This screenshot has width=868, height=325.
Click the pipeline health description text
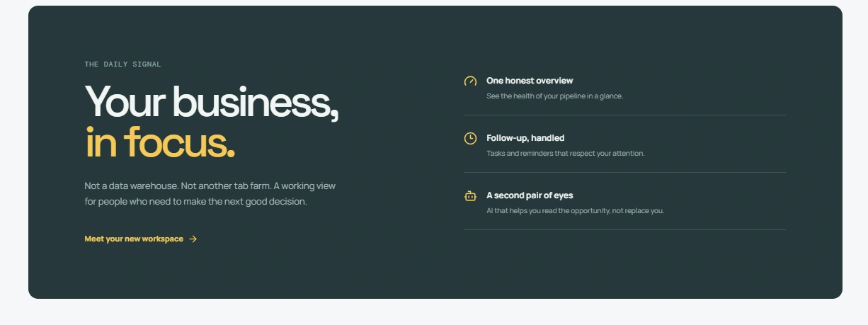[554, 96]
